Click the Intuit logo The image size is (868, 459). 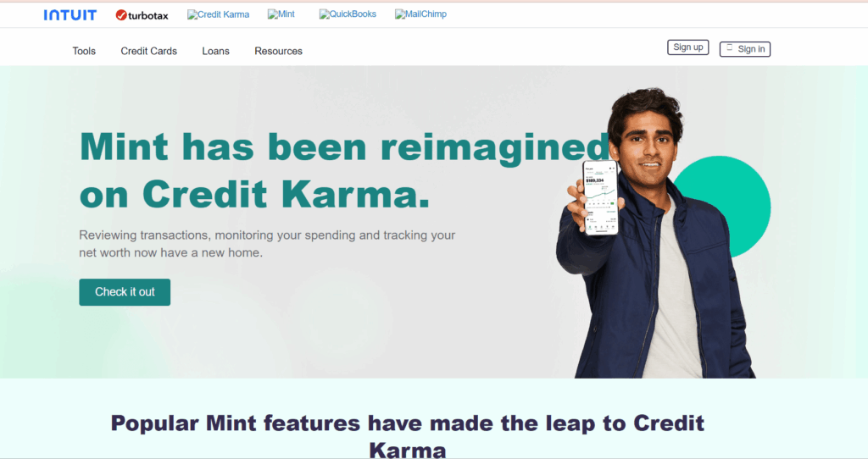(x=70, y=15)
